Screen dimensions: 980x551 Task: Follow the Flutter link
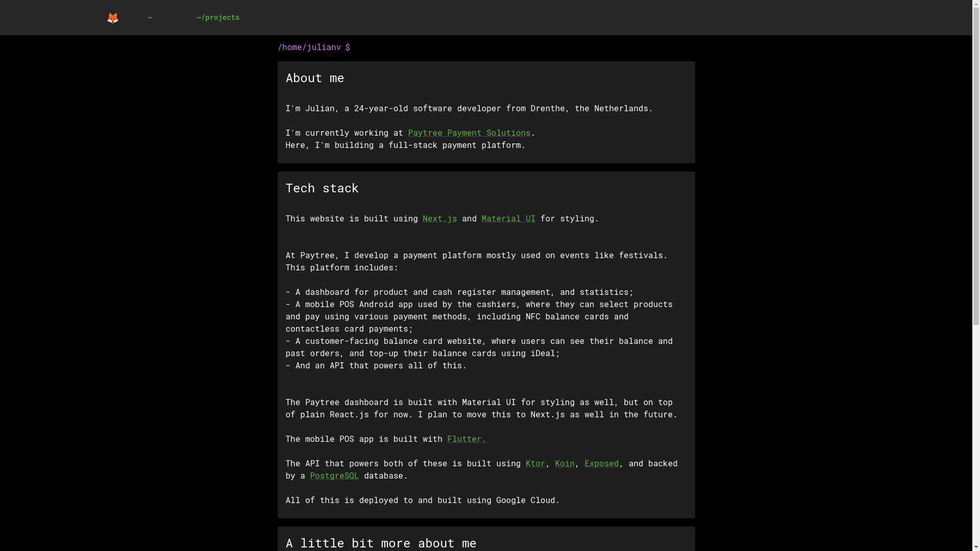[467, 439]
